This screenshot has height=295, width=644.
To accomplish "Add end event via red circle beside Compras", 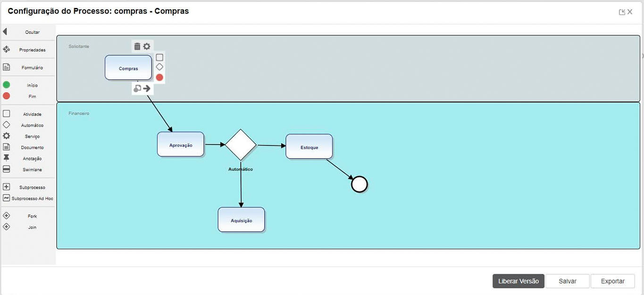I will click(x=159, y=77).
